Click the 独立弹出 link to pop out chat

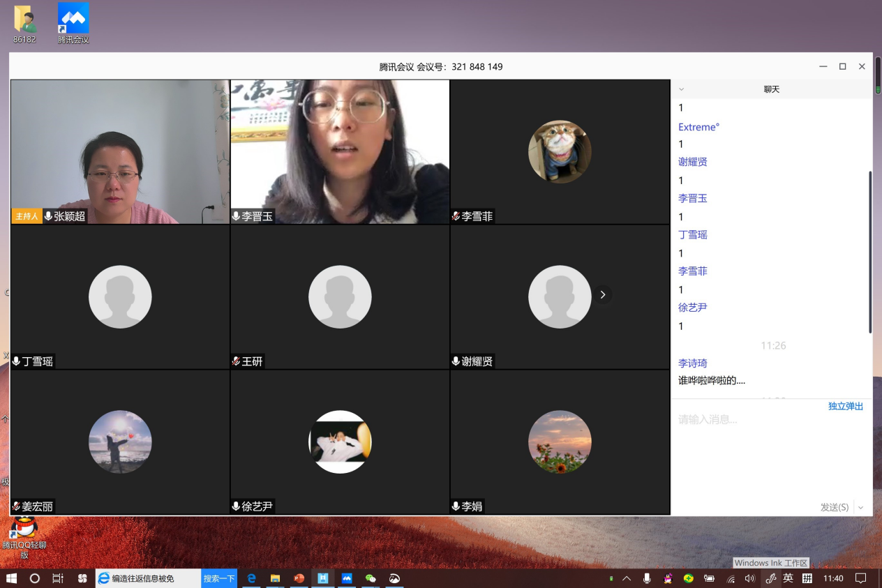[845, 406]
